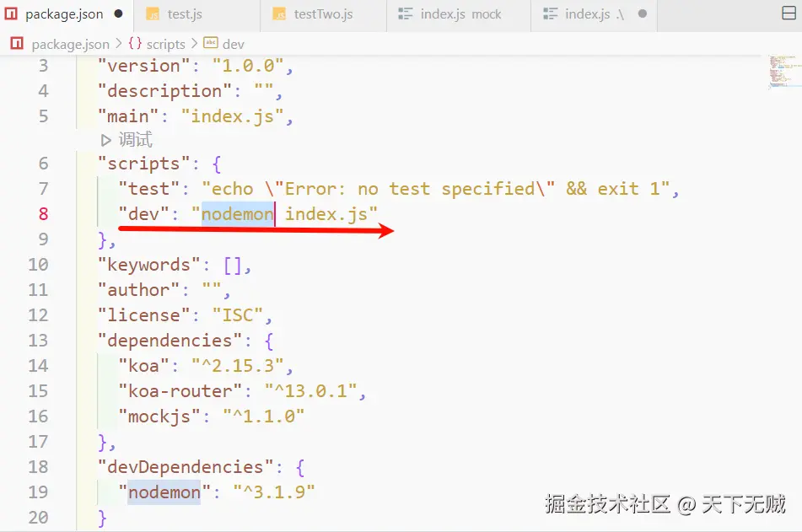802x532 pixels.
Task: Open the unsaved index.js .\ tab
Action: [x=595, y=15]
